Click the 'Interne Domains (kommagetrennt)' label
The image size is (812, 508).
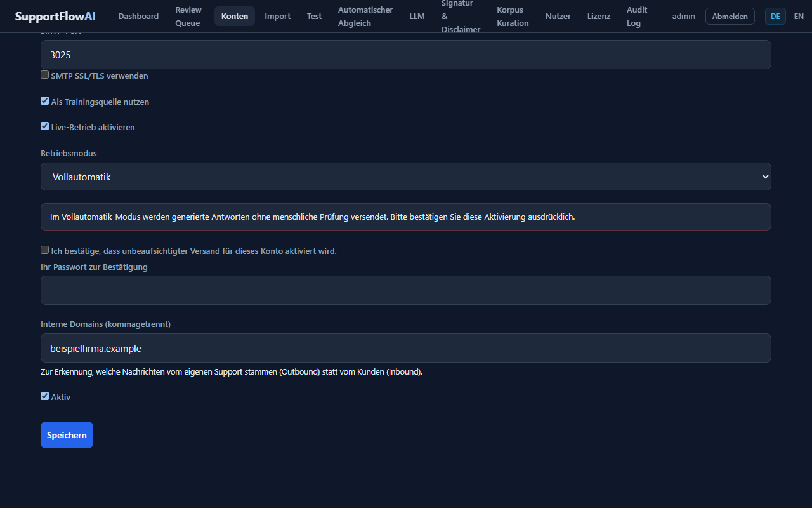coord(105,324)
